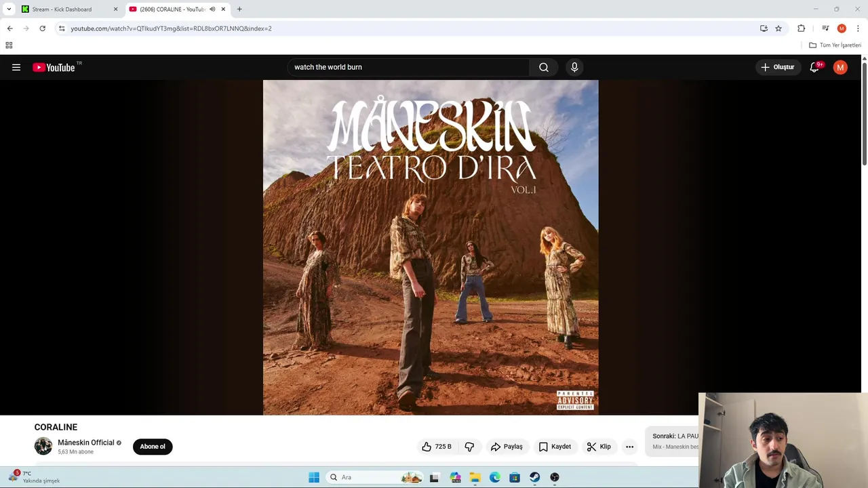Reload the YouTube page
Screen dimensions: 868x488
pos(42,28)
